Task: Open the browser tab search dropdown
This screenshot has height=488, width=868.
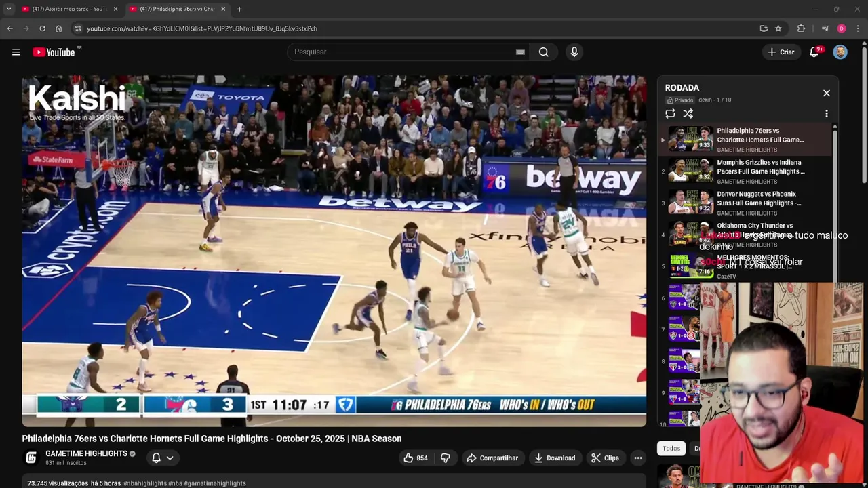Action: click(9, 9)
